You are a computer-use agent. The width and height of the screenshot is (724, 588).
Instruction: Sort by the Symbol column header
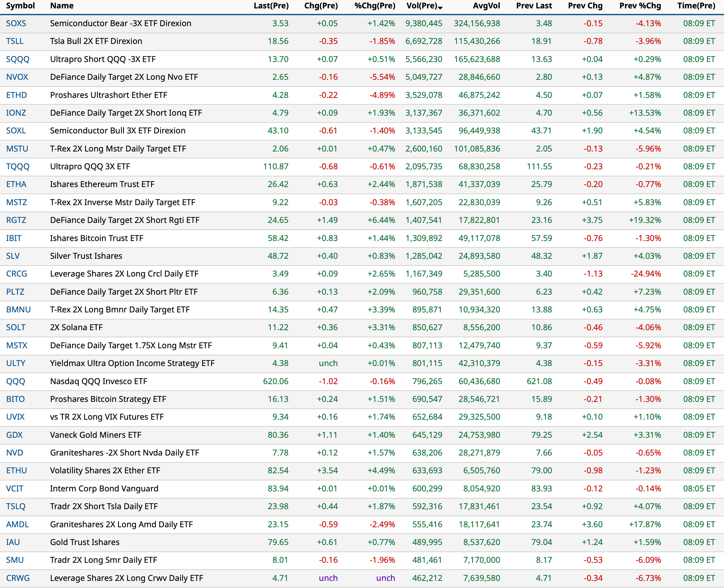point(20,6)
